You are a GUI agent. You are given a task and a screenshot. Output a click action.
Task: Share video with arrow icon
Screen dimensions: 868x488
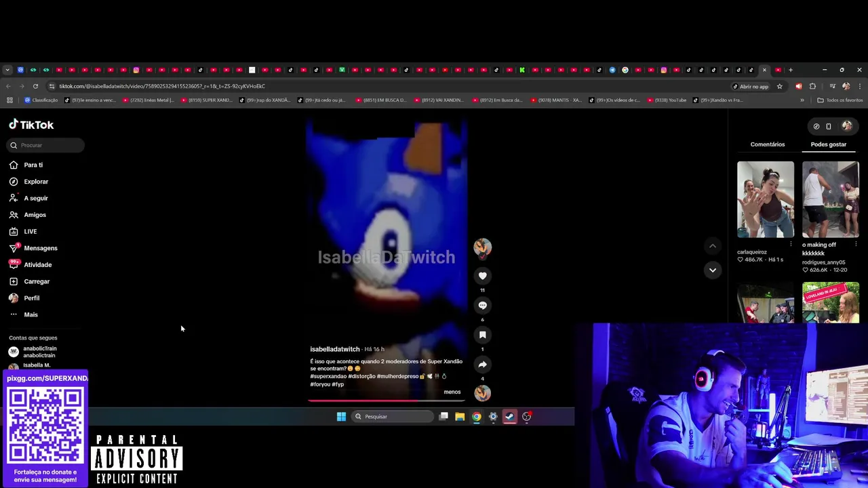click(482, 364)
